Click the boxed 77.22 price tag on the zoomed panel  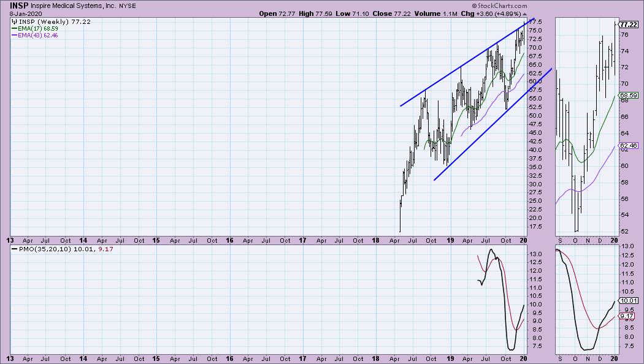pyautogui.click(x=629, y=25)
